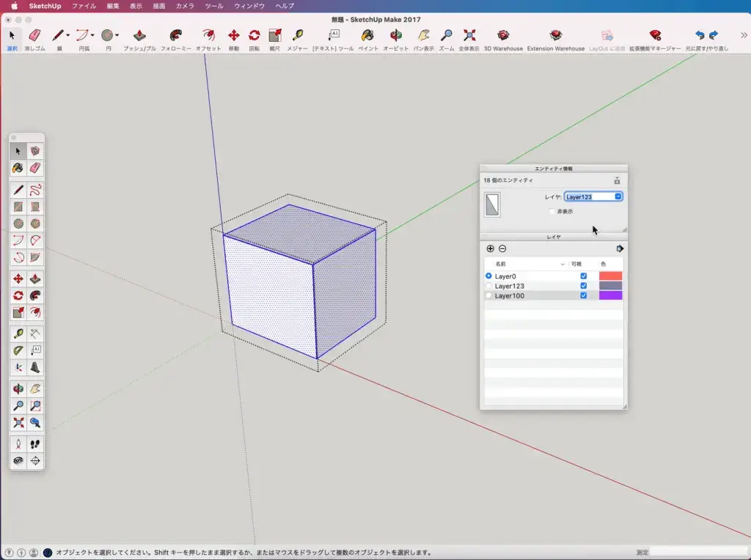Open the SketchUp application menu
The height and width of the screenshot is (560, 751).
click(x=45, y=6)
